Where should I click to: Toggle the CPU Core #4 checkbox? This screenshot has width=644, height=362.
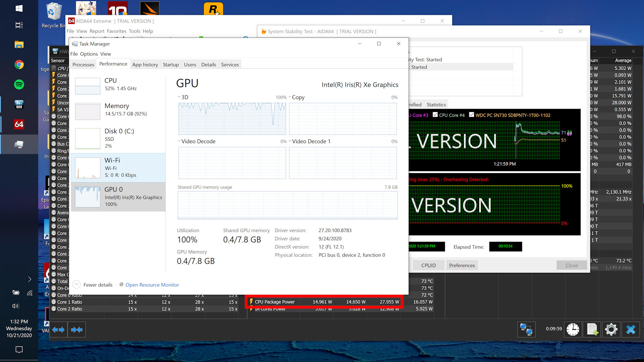pyautogui.click(x=435, y=115)
